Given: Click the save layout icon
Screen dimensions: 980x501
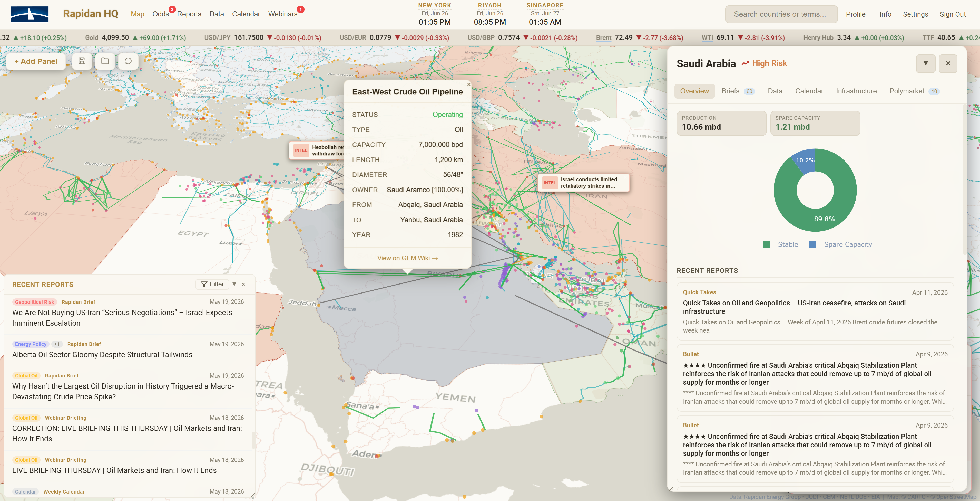Looking at the screenshot, I should point(82,61).
